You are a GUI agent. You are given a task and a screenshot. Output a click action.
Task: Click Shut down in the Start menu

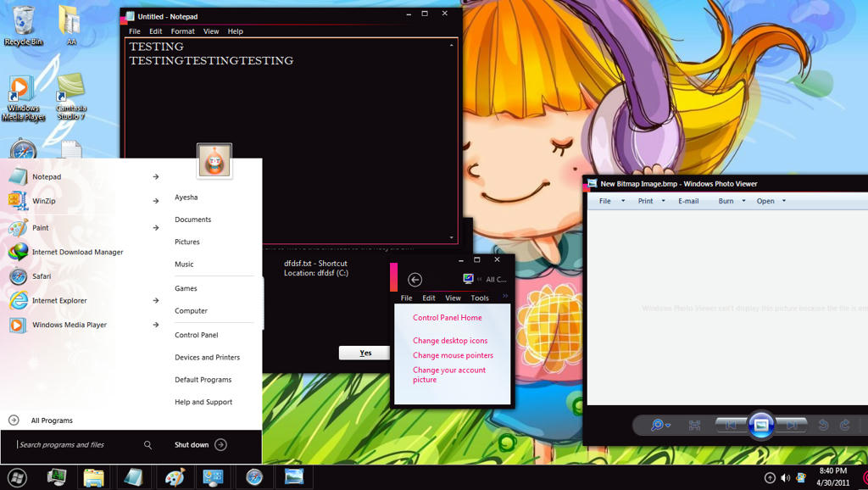point(192,444)
